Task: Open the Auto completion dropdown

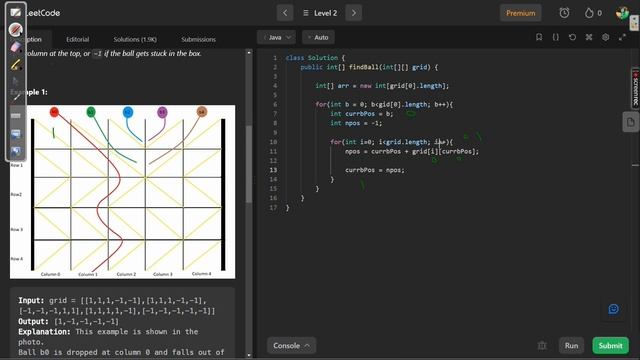Action: (318, 37)
